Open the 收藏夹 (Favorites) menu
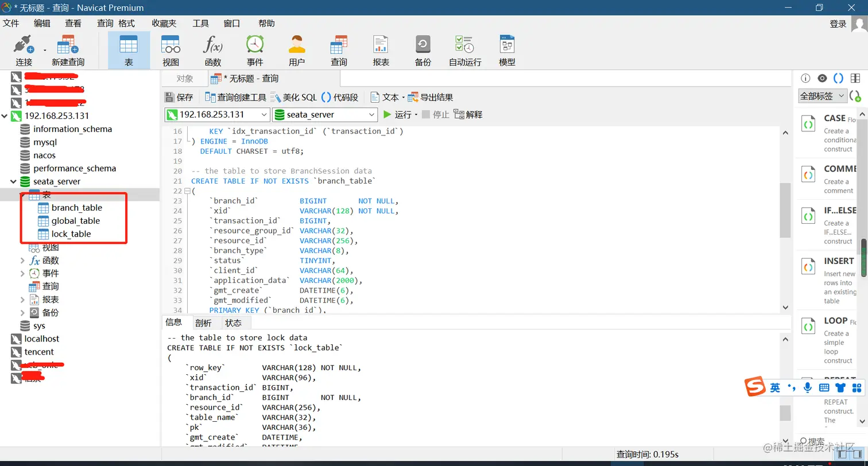Image resolution: width=868 pixels, height=466 pixels. tap(164, 23)
